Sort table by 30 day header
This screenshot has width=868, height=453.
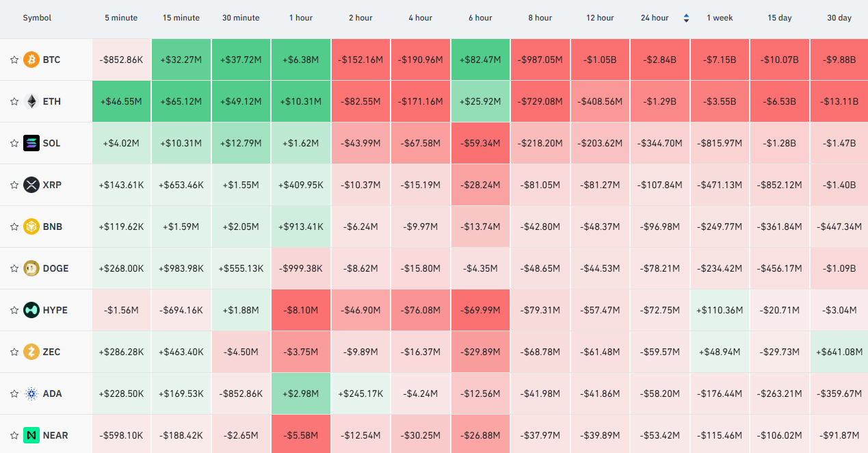coord(839,18)
